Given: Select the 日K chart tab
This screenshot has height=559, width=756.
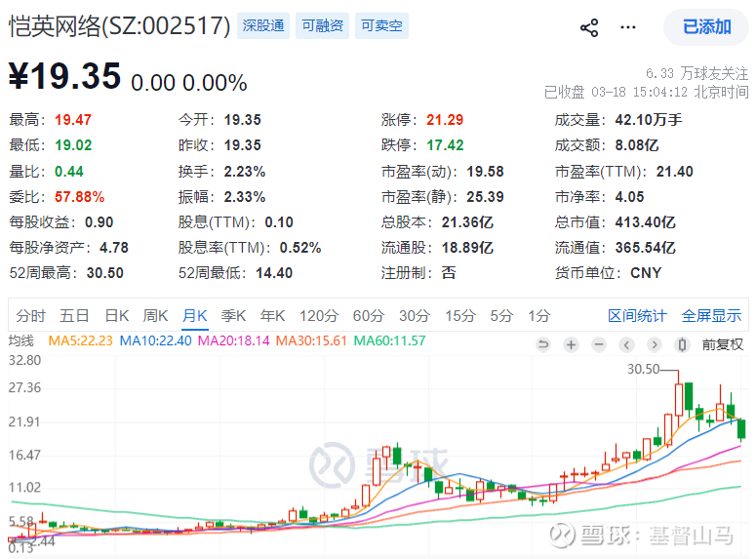Looking at the screenshot, I should coord(117,316).
